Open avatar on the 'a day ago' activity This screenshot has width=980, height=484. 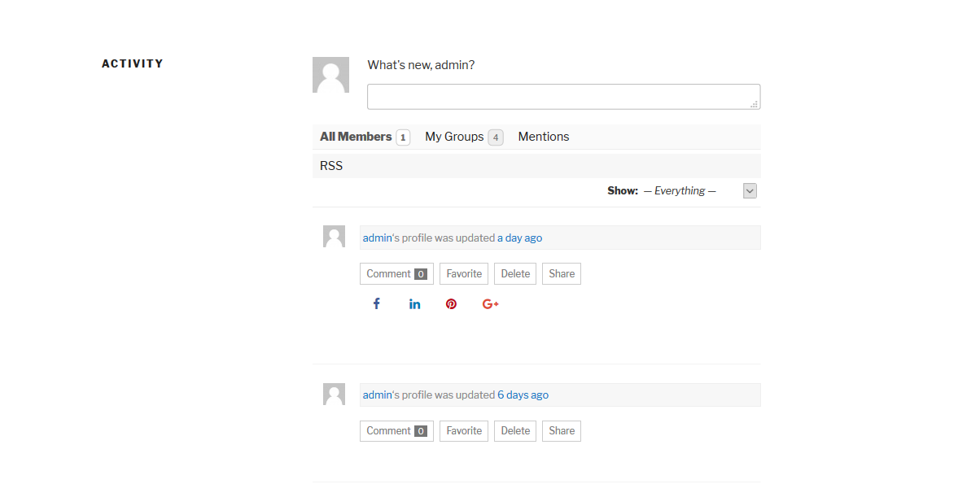tap(334, 237)
